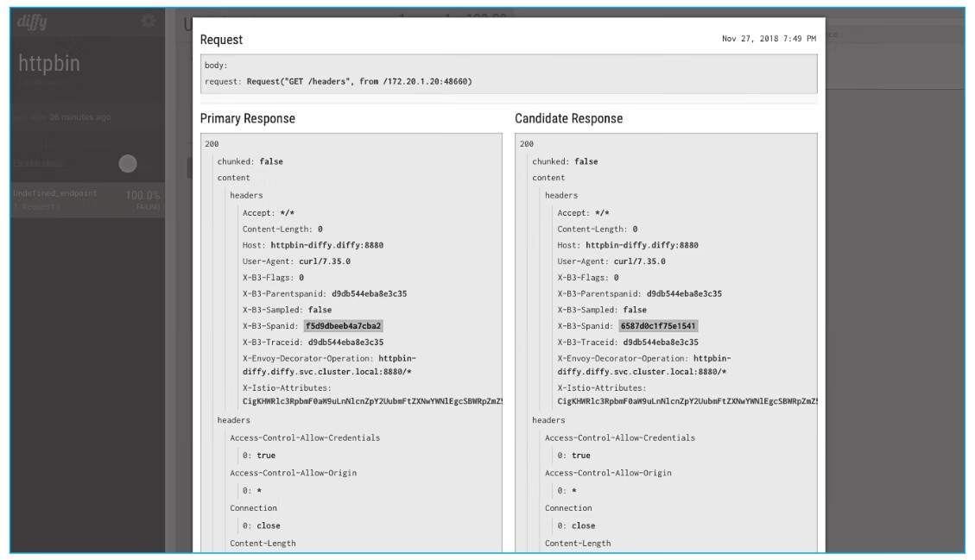Click the Request heading
This screenshot has width=975, height=560.
[x=221, y=40]
